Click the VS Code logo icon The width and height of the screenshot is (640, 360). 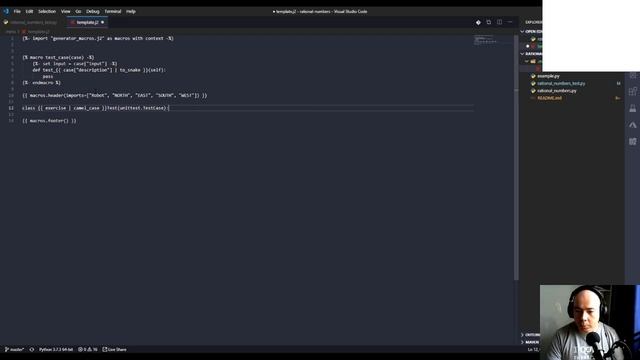[x=6, y=11]
